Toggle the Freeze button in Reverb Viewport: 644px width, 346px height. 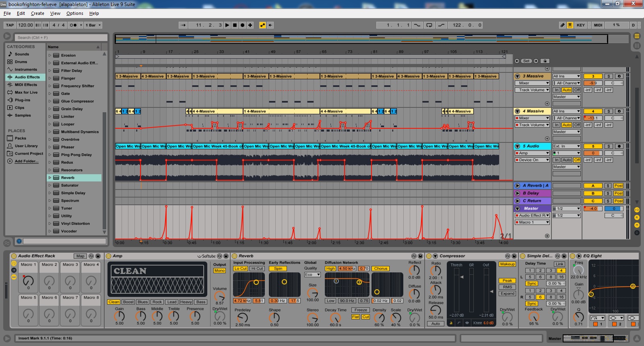click(360, 310)
